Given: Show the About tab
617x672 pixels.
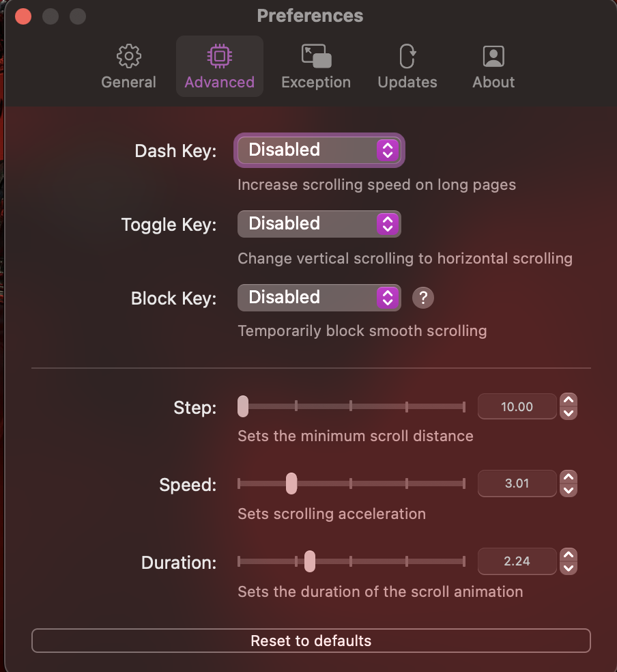Looking at the screenshot, I should [493, 67].
